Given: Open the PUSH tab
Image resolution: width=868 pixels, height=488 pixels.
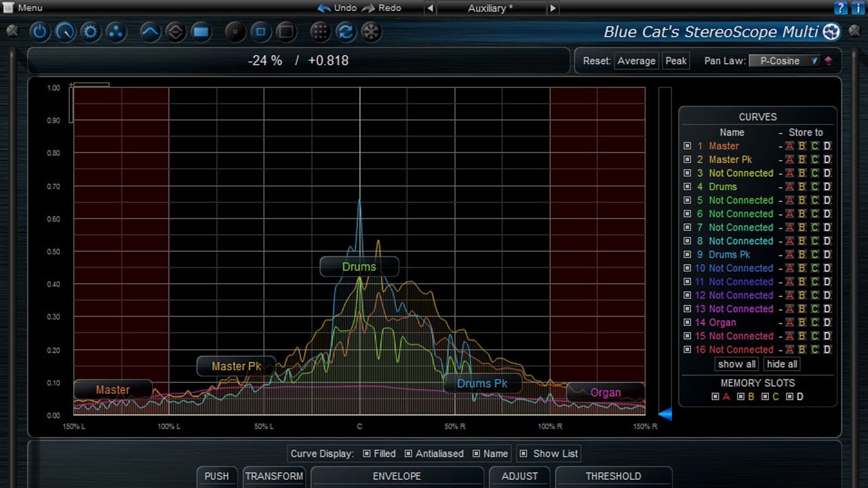Looking at the screenshot, I should (x=217, y=476).
